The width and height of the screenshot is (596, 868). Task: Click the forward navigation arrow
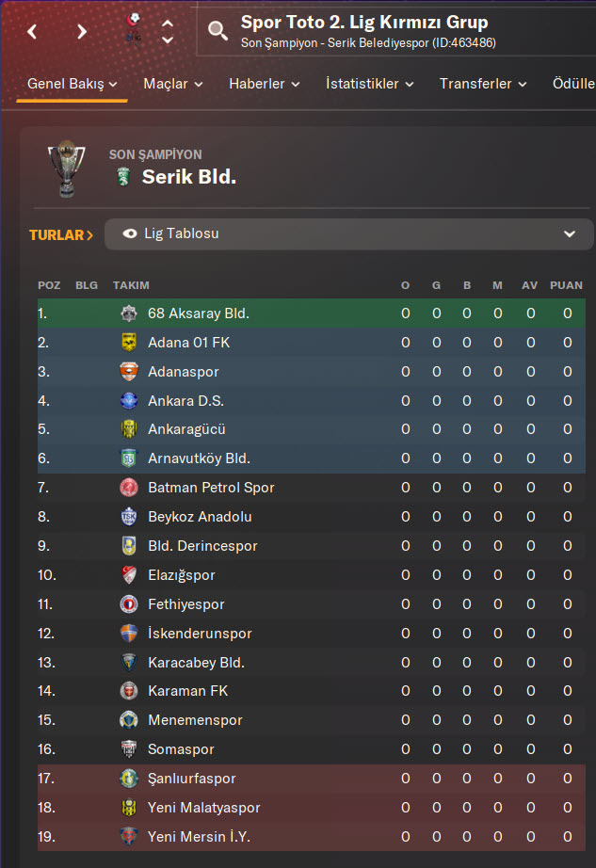[x=82, y=31]
